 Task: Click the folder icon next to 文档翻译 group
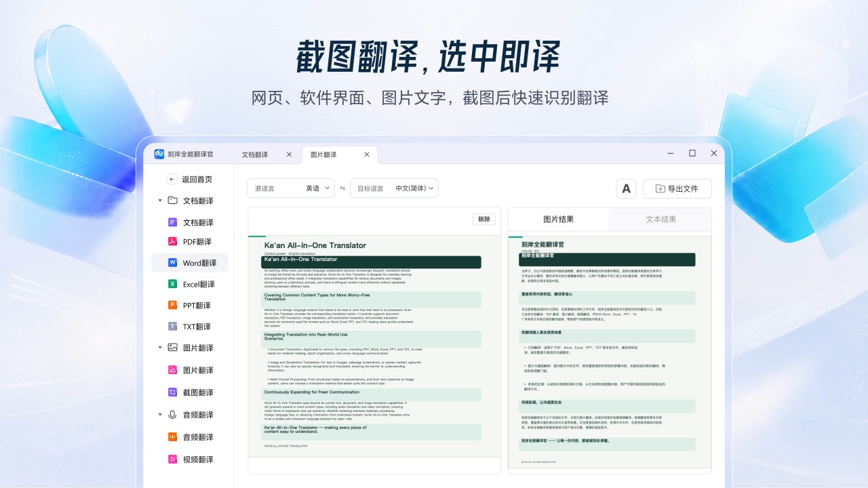[172, 201]
